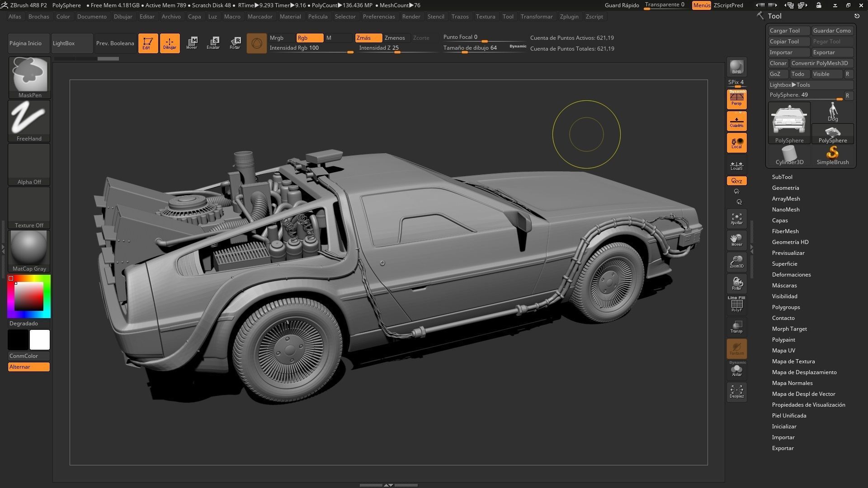Toggle Rgb color mode
Screen dimensions: 868x488
310,38
